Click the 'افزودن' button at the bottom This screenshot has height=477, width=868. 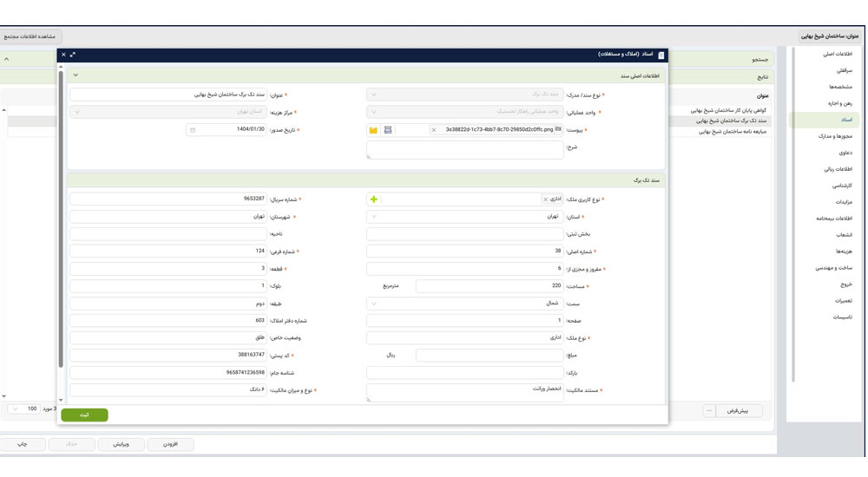tap(170, 444)
